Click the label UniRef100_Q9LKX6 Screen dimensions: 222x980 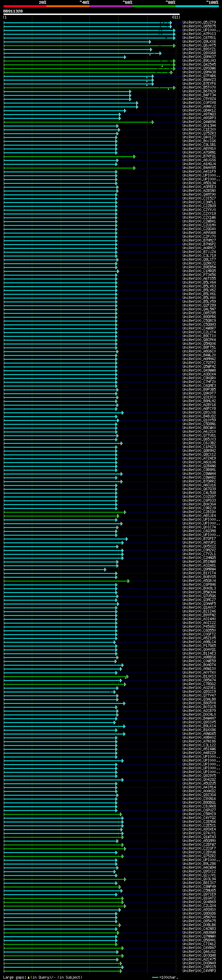[x=199, y=41]
